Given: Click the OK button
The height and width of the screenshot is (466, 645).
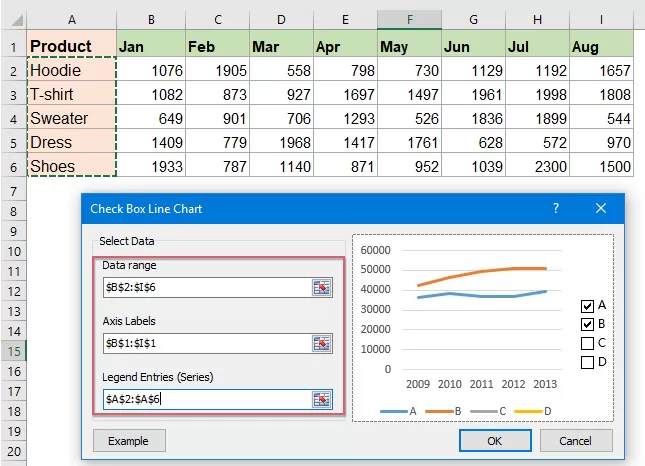Looking at the screenshot, I should pyautogui.click(x=495, y=441).
